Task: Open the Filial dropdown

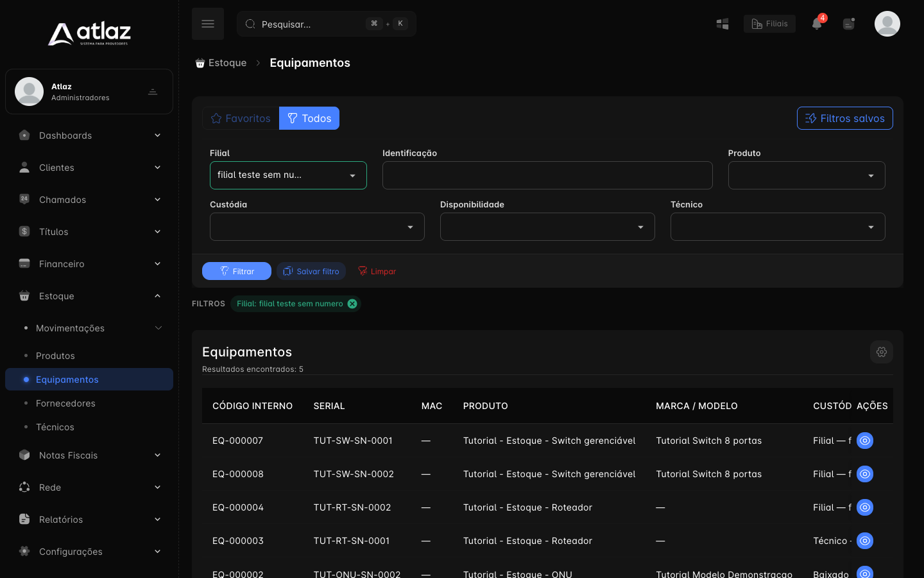Action: [288, 175]
